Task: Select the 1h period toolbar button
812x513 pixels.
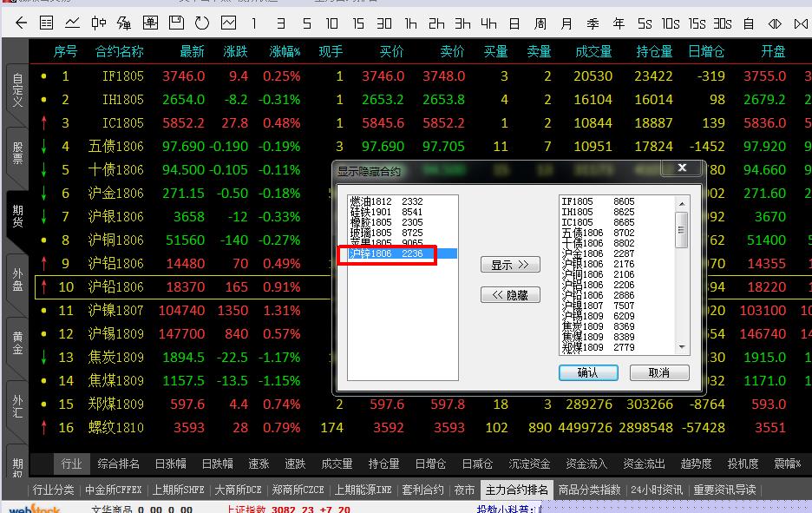Action: 410,23
